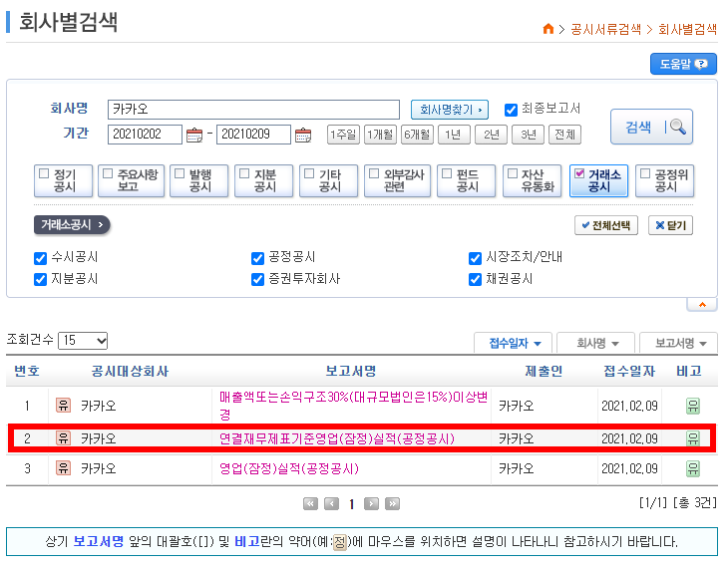
Task: Check the 외부감사관련 category box
Action: click(x=374, y=173)
